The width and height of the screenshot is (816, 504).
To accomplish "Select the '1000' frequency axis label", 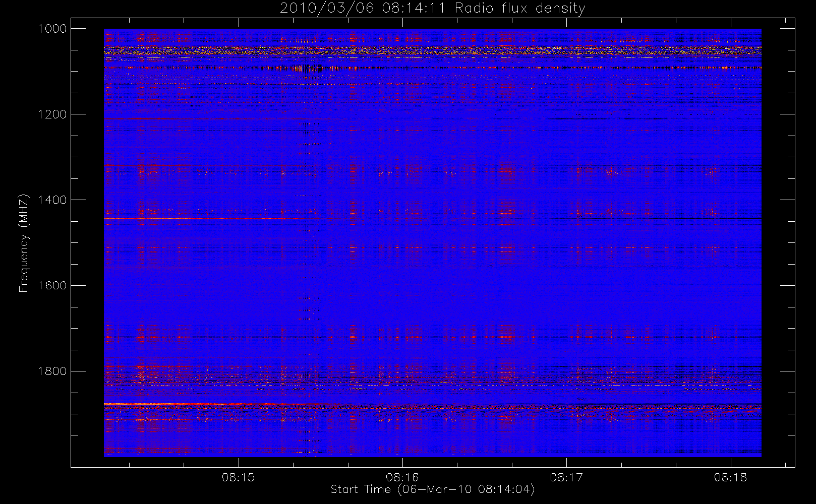I will point(52,29).
